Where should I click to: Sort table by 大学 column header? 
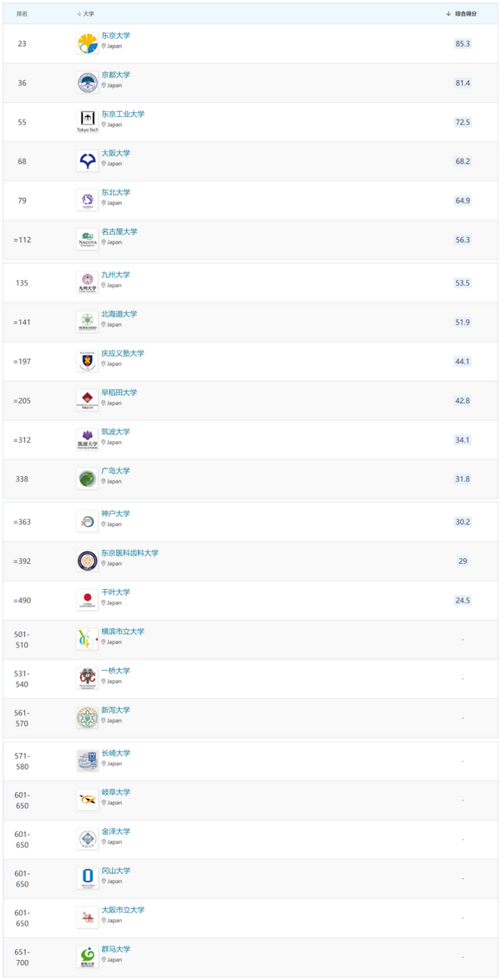pyautogui.click(x=86, y=14)
